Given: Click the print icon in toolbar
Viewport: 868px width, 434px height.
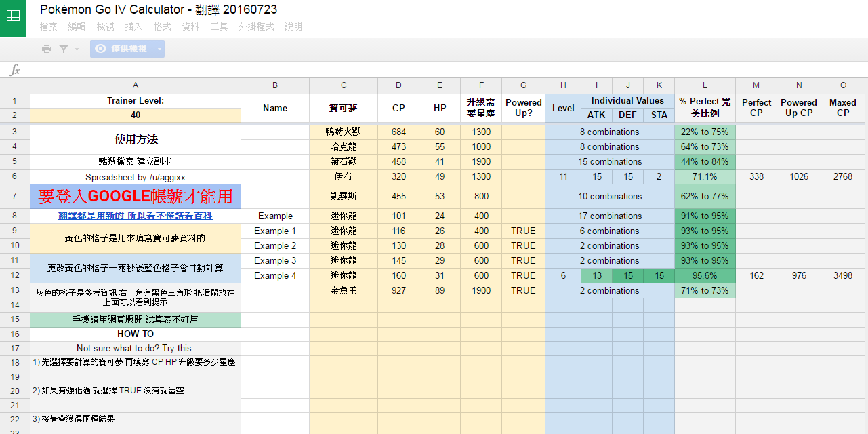Looking at the screenshot, I should [46, 49].
